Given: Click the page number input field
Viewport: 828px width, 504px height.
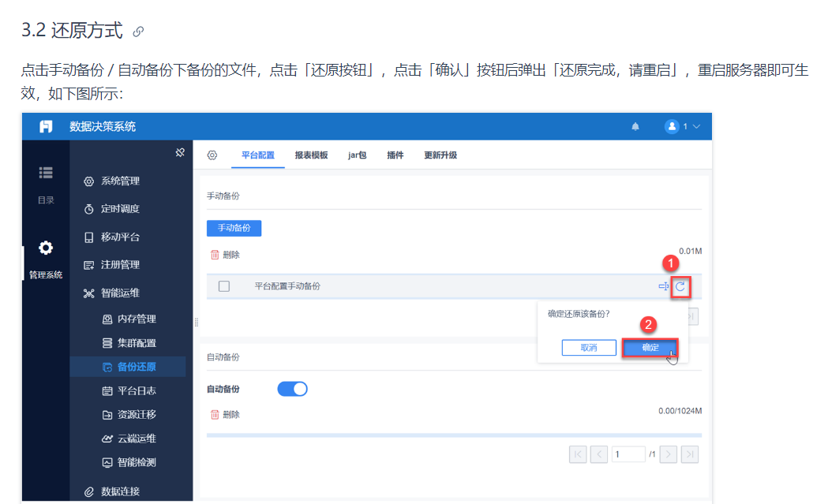Looking at the screenshot, I should click(628, 454).
